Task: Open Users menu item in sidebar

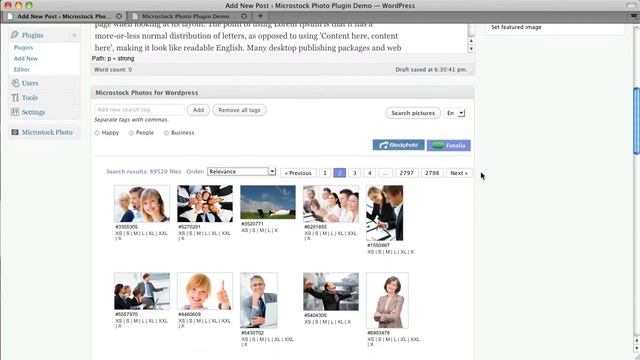Action: point(30,83)
